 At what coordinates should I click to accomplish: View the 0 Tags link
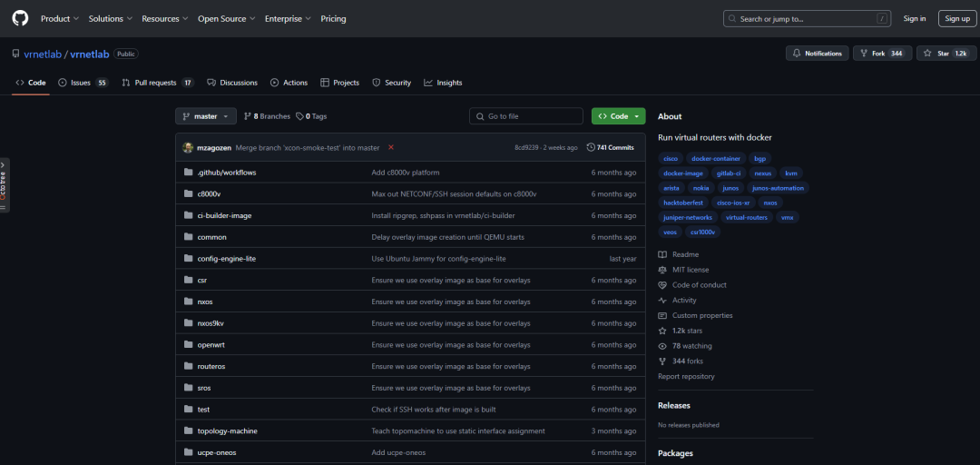coord(311,116)
